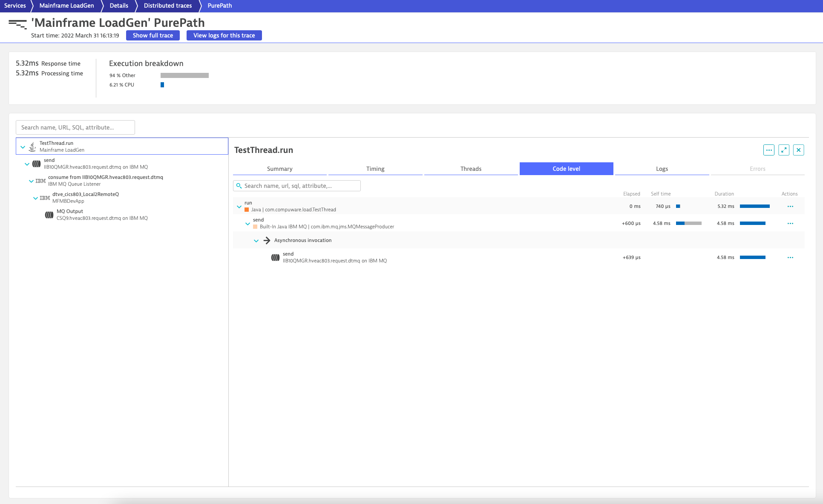Expand the details panel to full screen
Screen dimensions: 823x504
coord(784,150)
